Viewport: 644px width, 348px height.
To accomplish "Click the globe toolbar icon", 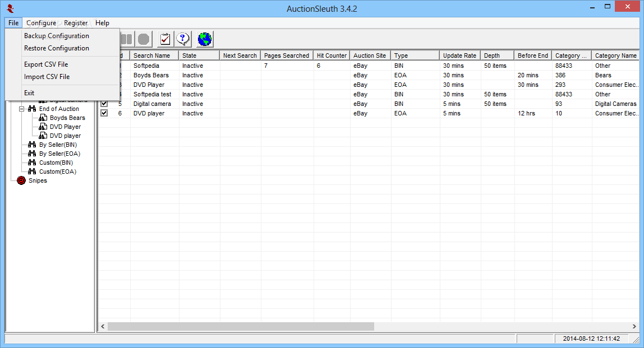I will (x=205, y=39).
